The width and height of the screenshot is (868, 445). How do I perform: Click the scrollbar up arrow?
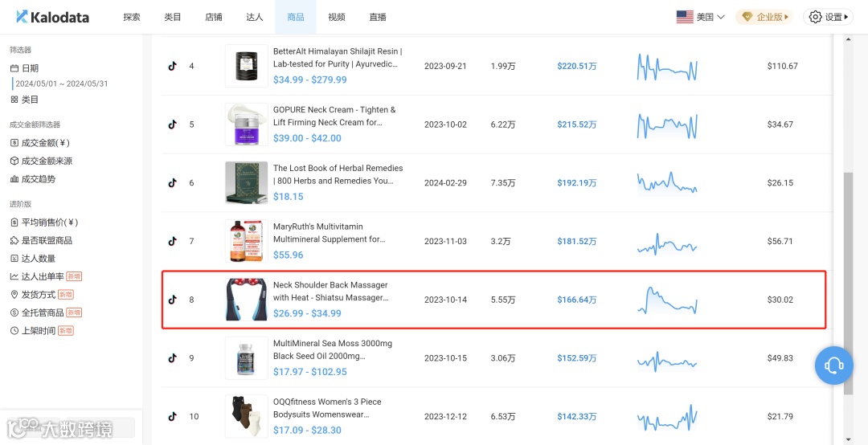[848, 39]
